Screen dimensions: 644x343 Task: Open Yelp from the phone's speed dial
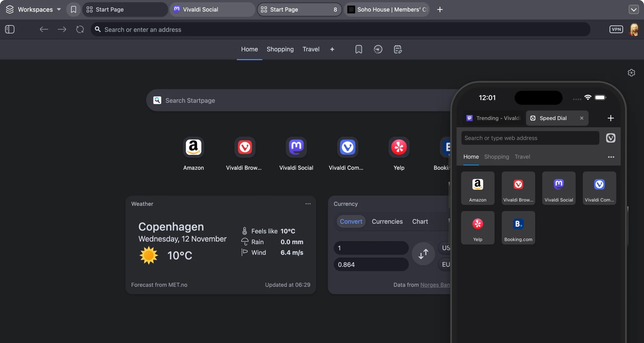478,228
